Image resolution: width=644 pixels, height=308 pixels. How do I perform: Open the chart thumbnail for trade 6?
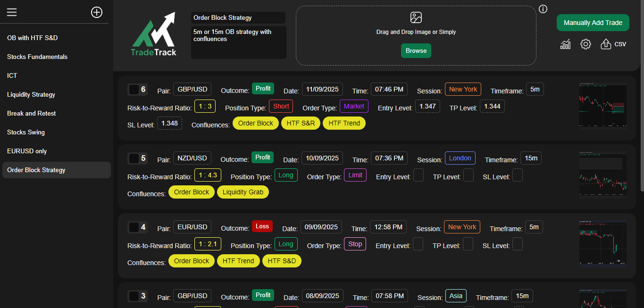click(603, 105)
